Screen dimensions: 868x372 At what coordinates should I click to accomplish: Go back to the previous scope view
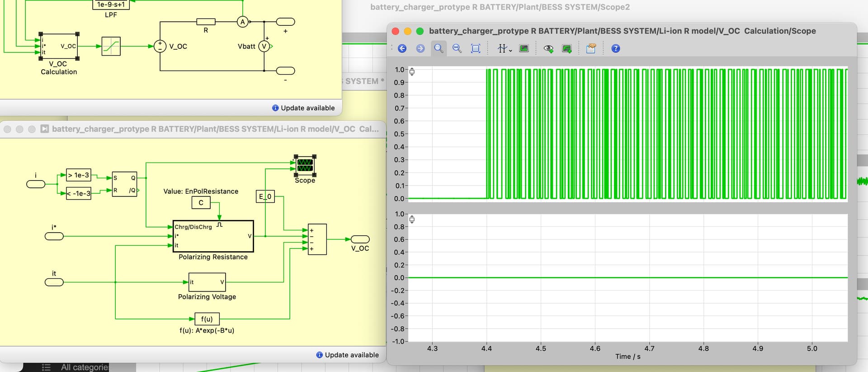point(402,48)
